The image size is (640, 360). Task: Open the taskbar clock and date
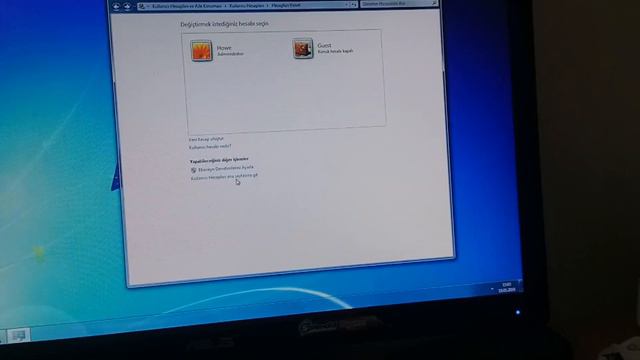507,287
